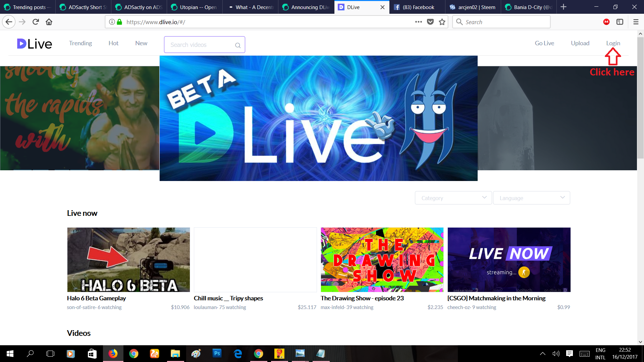Show hidden system tray icons
Screen dimensions: 644x362
(542, 354)
